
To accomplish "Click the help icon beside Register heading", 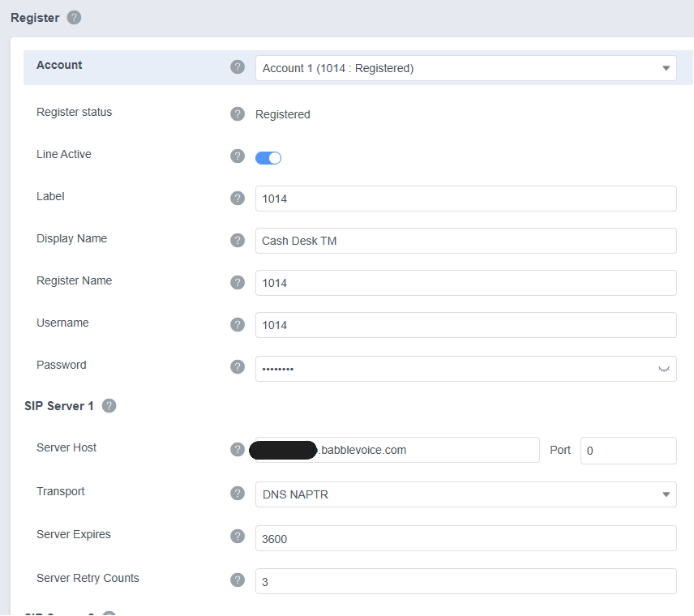I will pos(74,17).
